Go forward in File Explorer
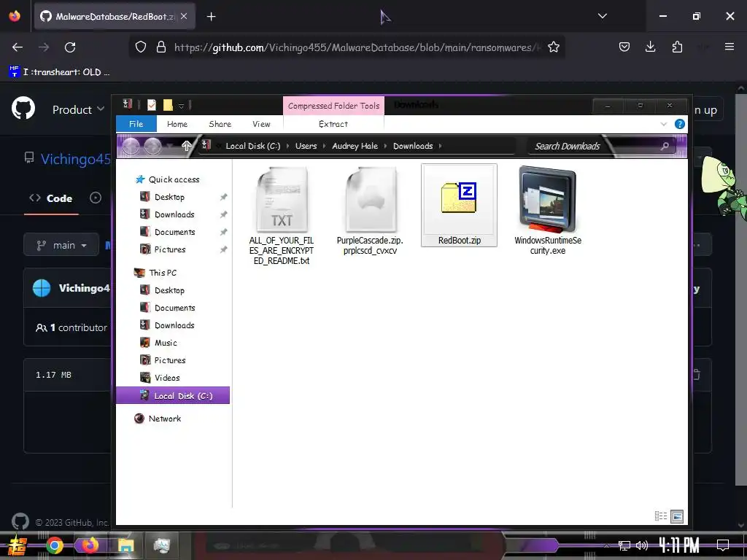This screenshot has width=747, height=560. 152,146
